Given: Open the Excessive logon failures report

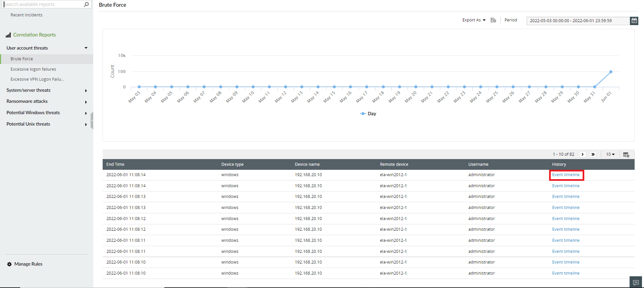Looking at the screenshot, I should click(33, 69).
